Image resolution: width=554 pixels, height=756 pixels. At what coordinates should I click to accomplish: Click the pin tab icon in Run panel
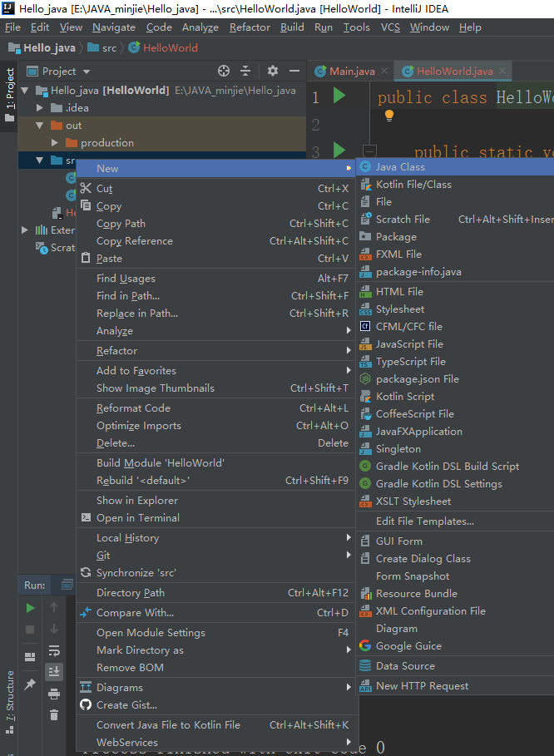point(30,683)
